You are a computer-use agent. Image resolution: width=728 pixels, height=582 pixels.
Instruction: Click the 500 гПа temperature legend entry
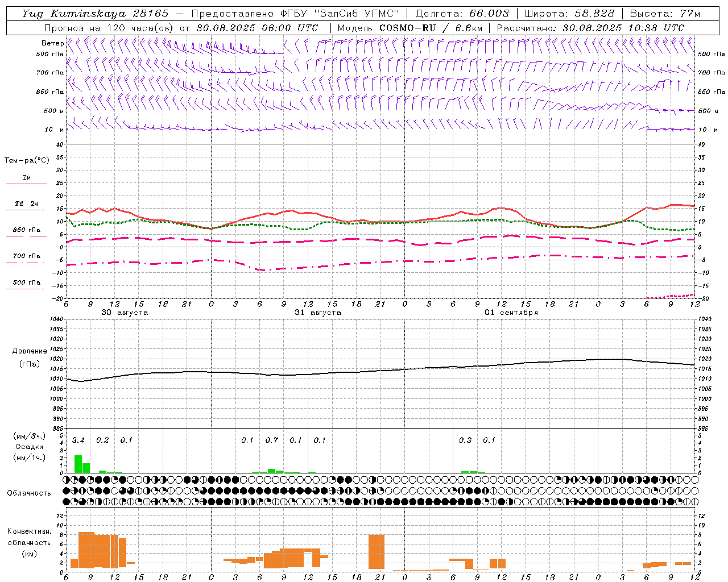[27, 282]
